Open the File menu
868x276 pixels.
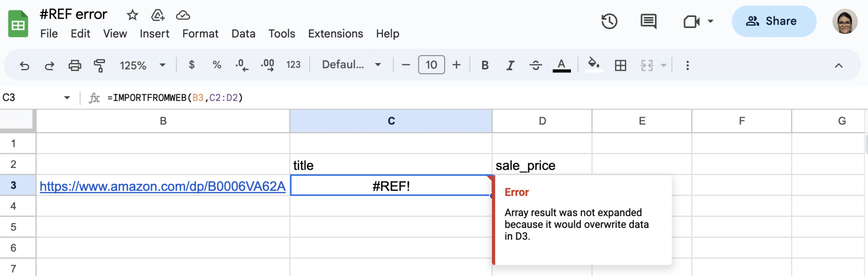49,34
